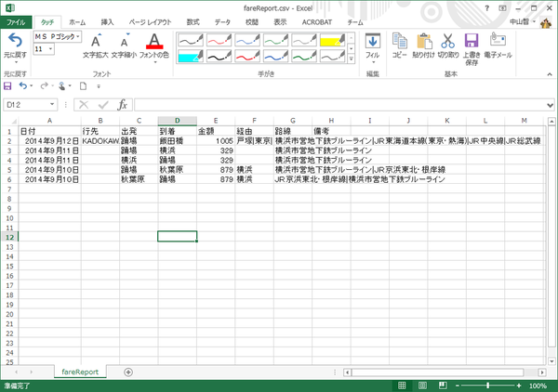Click the Save (上書き保存) floppy icon in ribbon
The height and width of the screenshot is (392, 558).
(472, 41)
